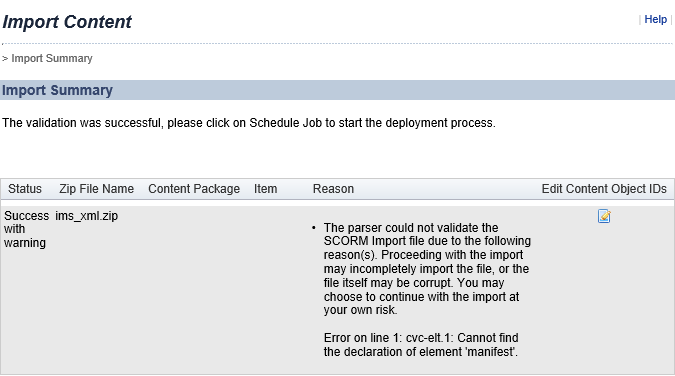
Task: Click the parser could not validate warning text
Action: pyautogui.click(x=427, y=269)
